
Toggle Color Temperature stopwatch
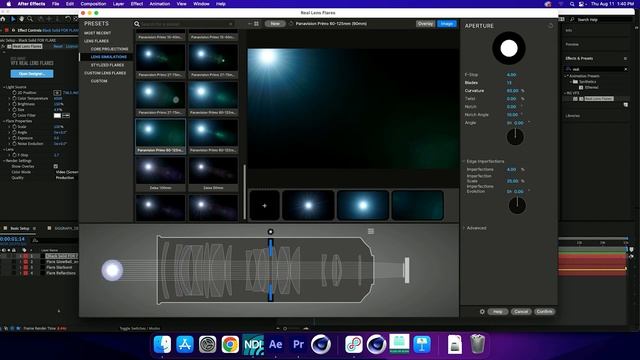14,98
